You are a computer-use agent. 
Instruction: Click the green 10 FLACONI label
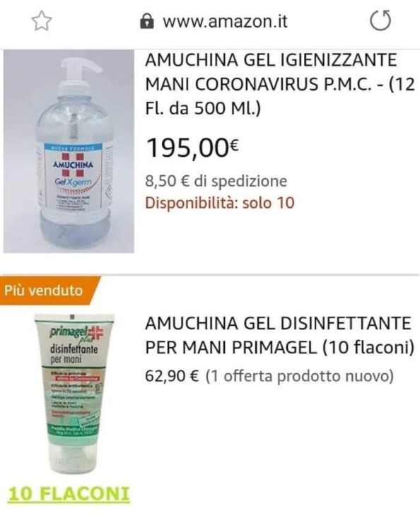(69, 493)
